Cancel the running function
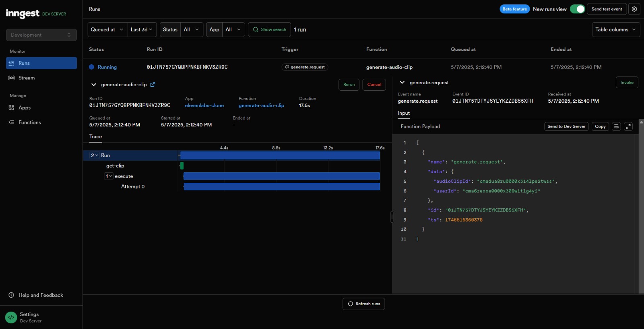Screen dimensions: 644x329 [374, 85]
